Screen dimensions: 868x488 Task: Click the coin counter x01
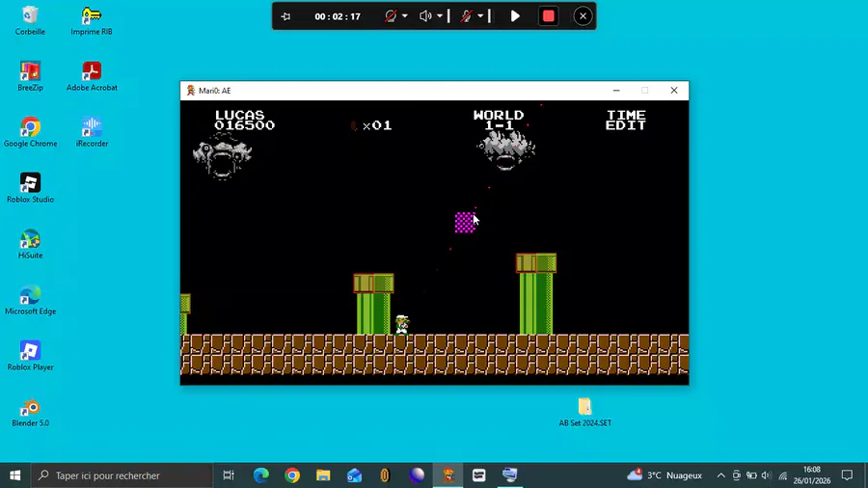[371, 125]
